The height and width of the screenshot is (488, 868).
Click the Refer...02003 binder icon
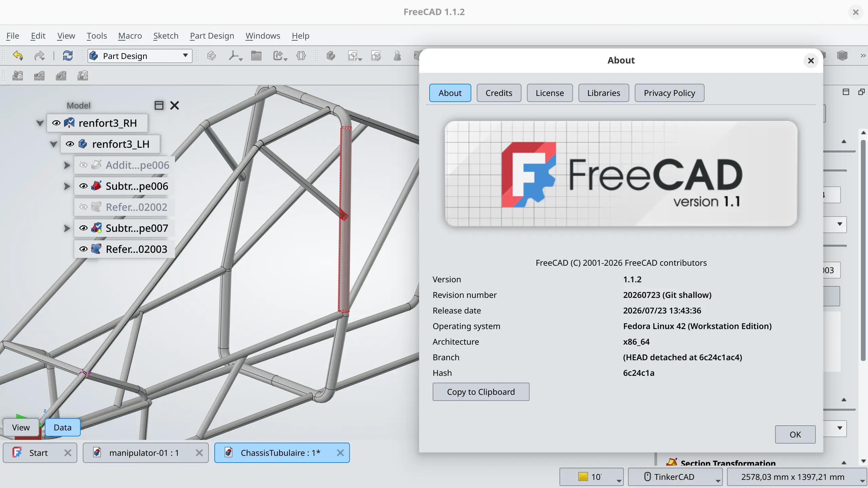97,249
